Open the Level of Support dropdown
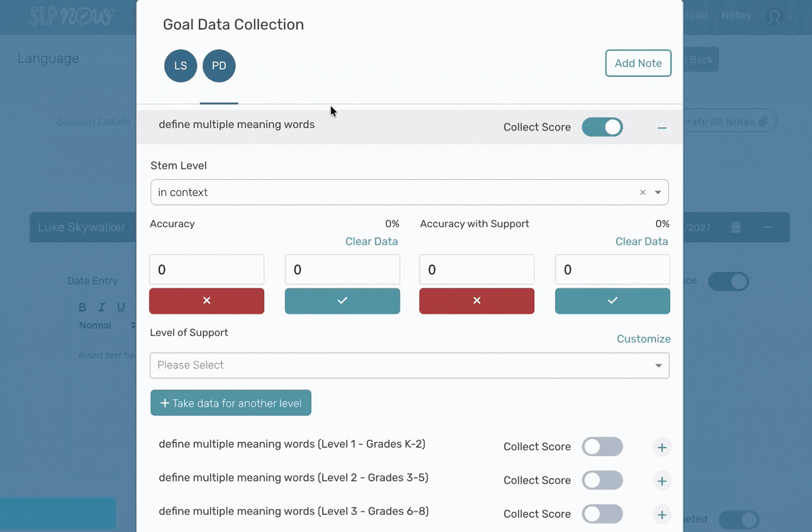This screenshot has width=812, height=532. (409, 366)
